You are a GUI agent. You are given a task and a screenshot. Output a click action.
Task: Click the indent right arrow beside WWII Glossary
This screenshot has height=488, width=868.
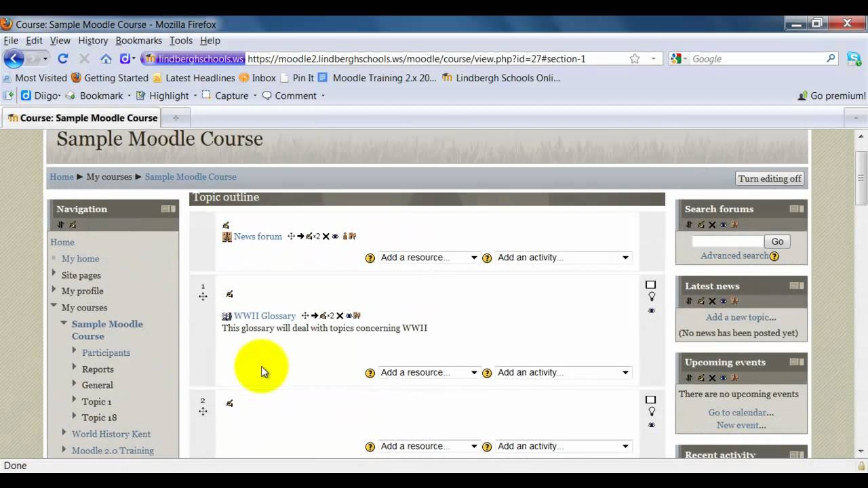pos(315,315)
